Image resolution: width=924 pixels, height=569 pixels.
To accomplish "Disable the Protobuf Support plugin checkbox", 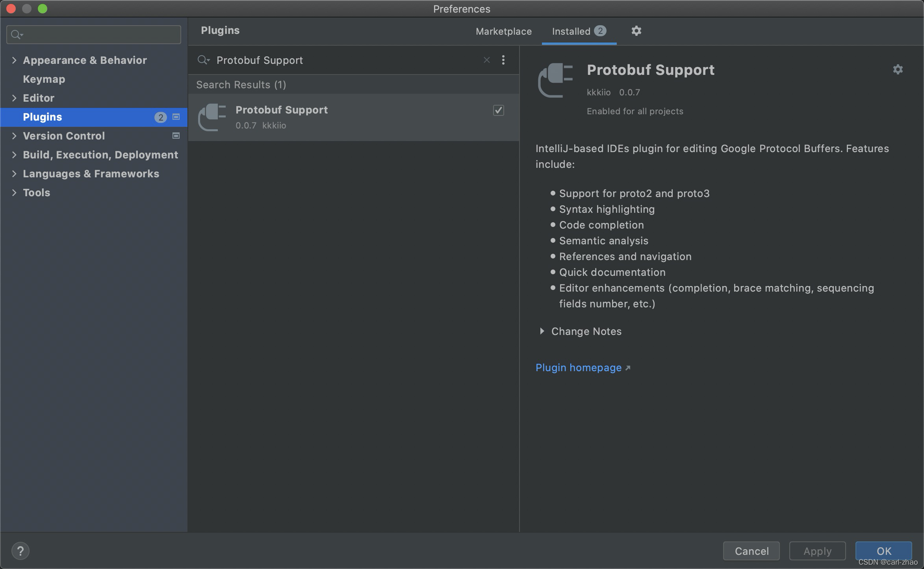I will pos(498,110).
